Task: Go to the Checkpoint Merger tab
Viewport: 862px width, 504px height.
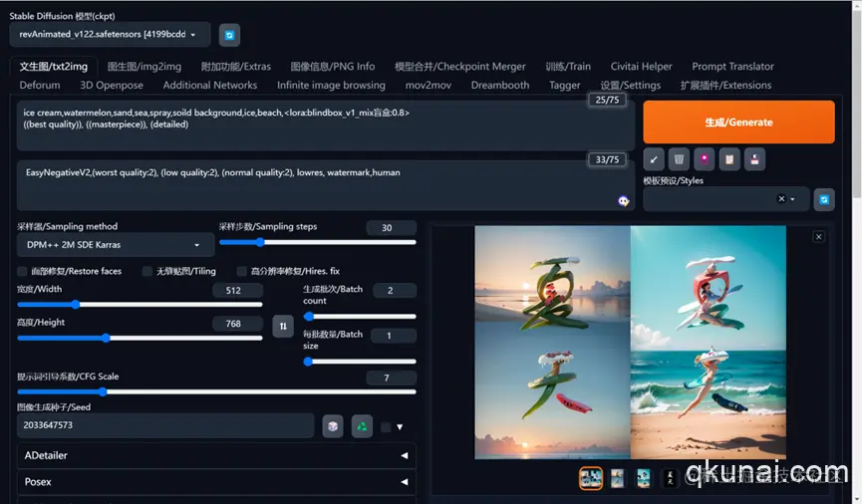Action: 460,67
